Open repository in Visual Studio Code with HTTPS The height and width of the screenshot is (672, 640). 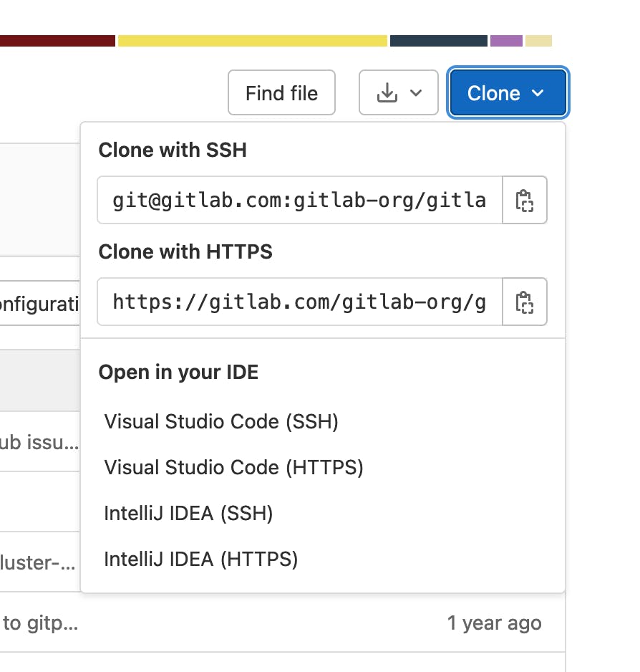tap(233, 467)
